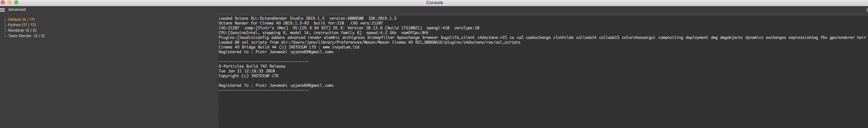Open the Advanced menu
Viewport: 868px width, 128px height.
pyautogui.click(x=17, y=10)
